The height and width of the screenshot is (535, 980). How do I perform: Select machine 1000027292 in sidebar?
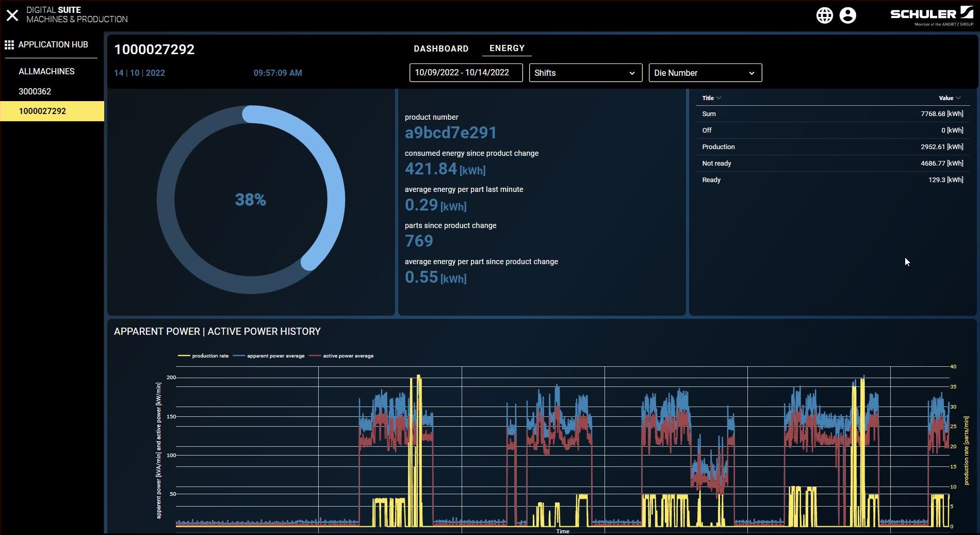(42, 111)
